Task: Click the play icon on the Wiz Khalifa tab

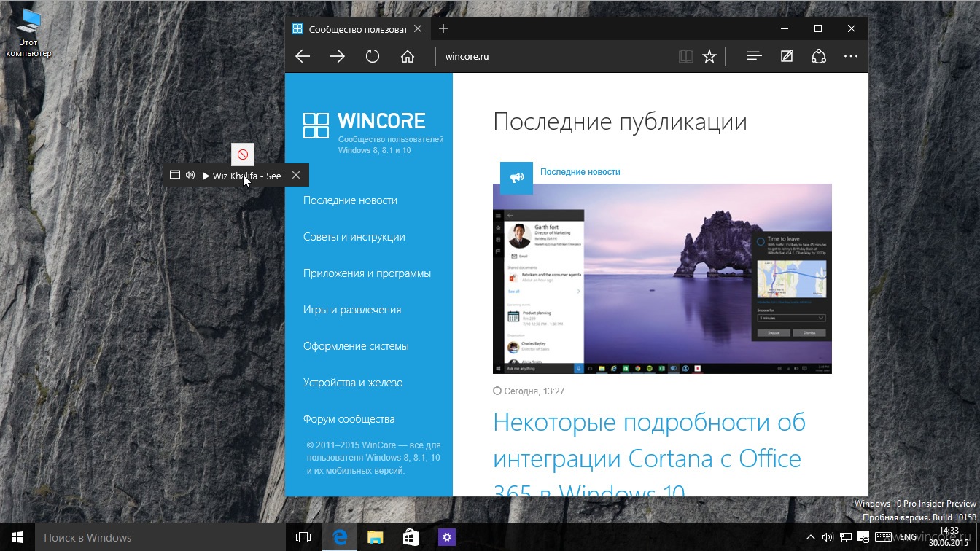Action: pos(206,176)
